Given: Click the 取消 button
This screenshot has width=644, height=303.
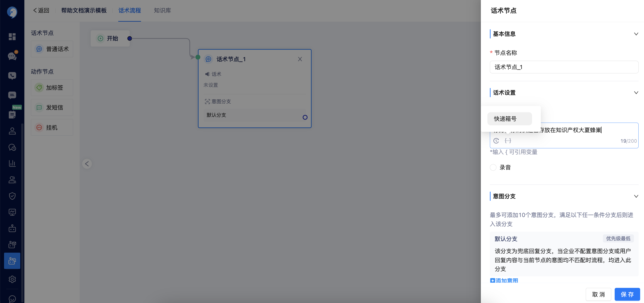Looking at the screenshot, I should coord(598,294).
